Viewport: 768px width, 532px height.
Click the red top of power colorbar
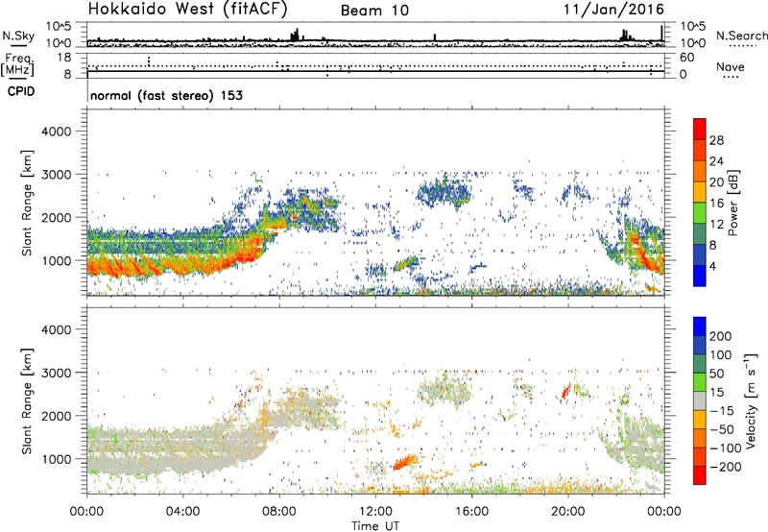[x=700, y=129]
